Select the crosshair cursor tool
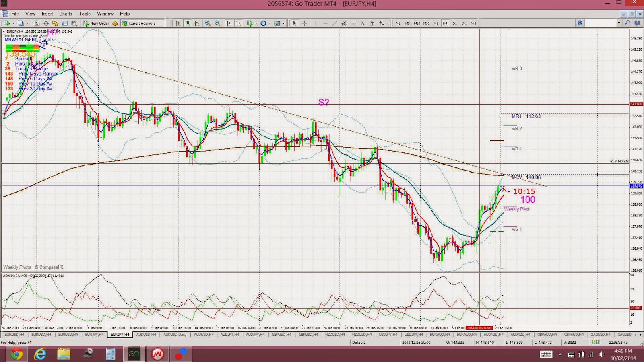644x362 pixels. (x=305, y=23)
